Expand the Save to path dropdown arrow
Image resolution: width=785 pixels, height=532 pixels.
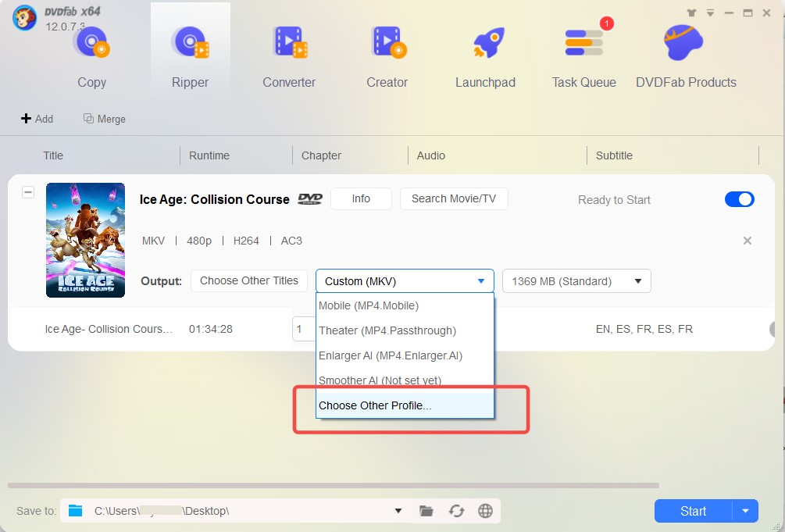click(x=398, y=511)
